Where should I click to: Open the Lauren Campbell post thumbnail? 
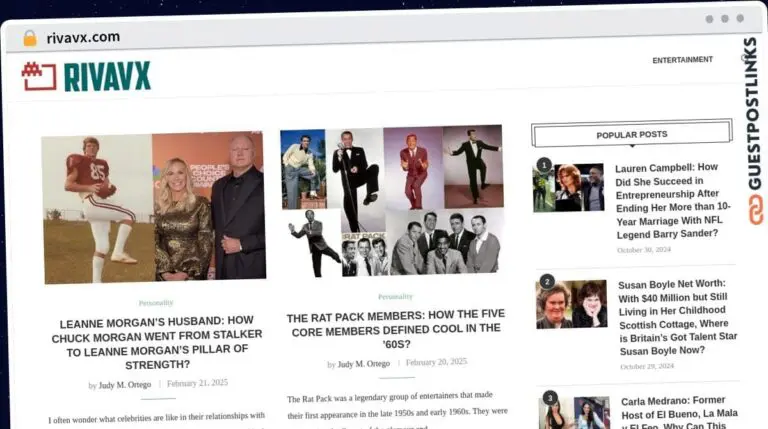click(x=568, y=188)
